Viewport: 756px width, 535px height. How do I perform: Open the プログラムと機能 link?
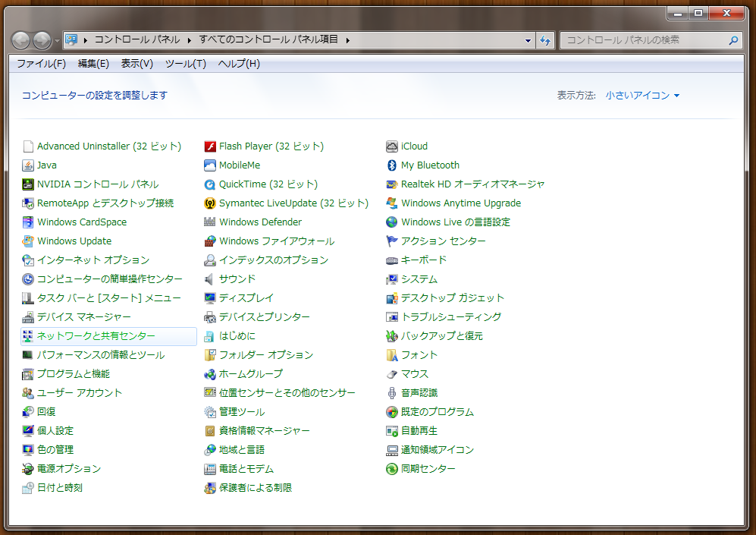[x=74, y=374]
